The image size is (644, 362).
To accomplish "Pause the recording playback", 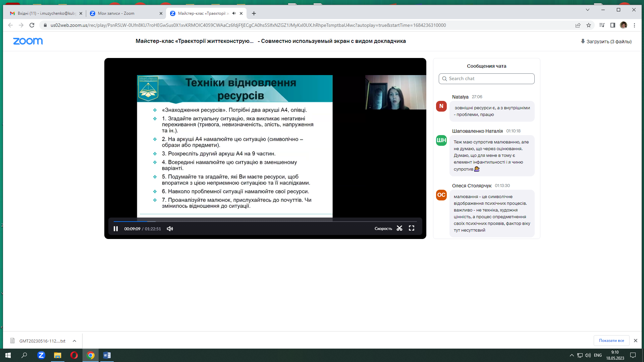I will [x=116, y=229].
